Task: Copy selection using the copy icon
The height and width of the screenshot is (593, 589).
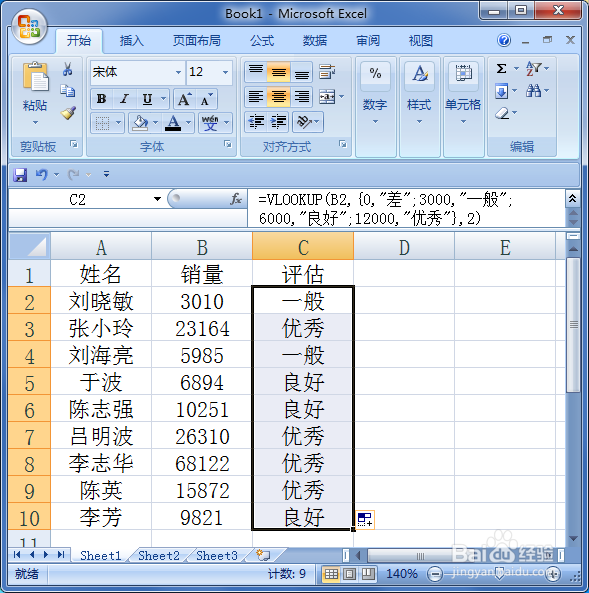Action: pos(67,91)
